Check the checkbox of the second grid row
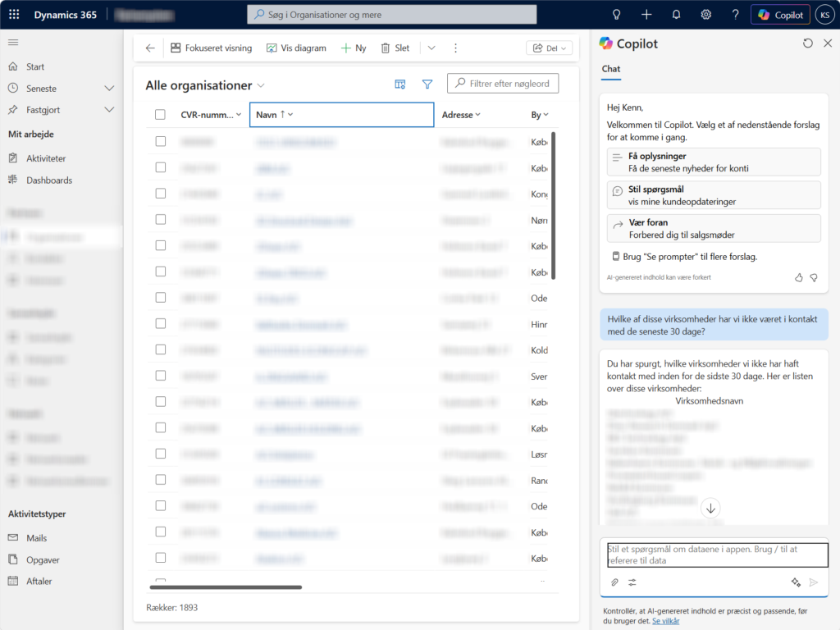The image size is (840, 630). [x=160, y=167]
